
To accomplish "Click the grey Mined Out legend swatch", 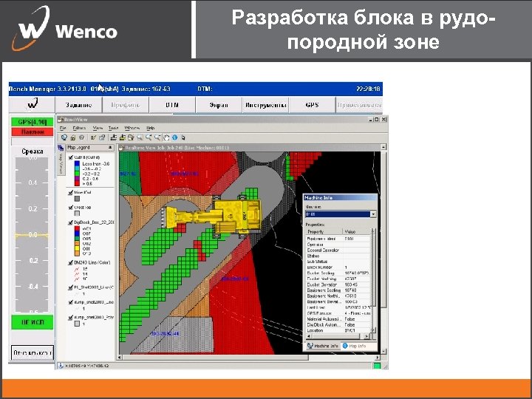I will [x=77, y=199].
